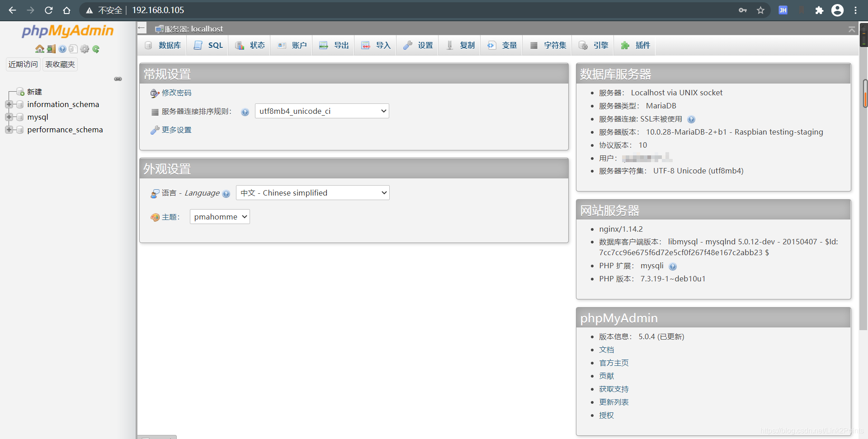
Task: Open the 导出 export tool
Action: coord(334,45)
